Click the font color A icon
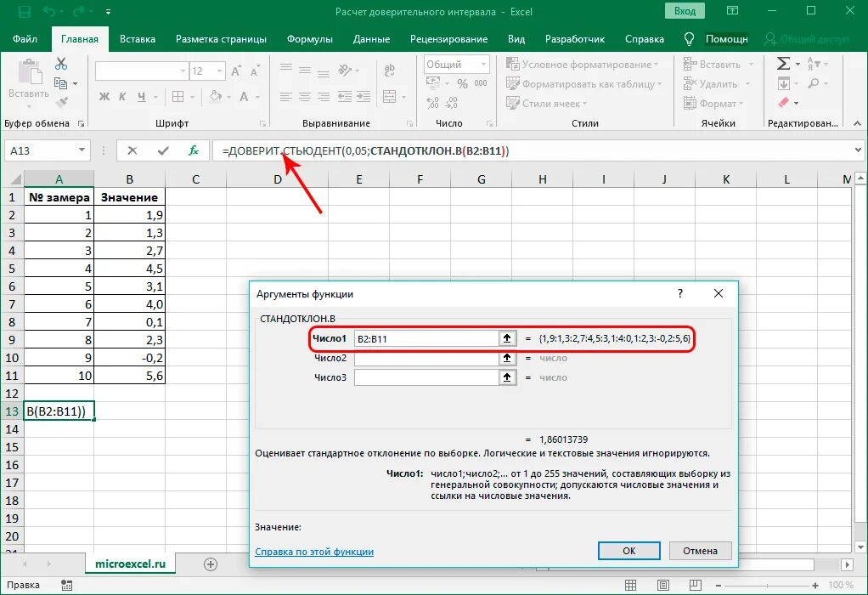 pos(244,97)
